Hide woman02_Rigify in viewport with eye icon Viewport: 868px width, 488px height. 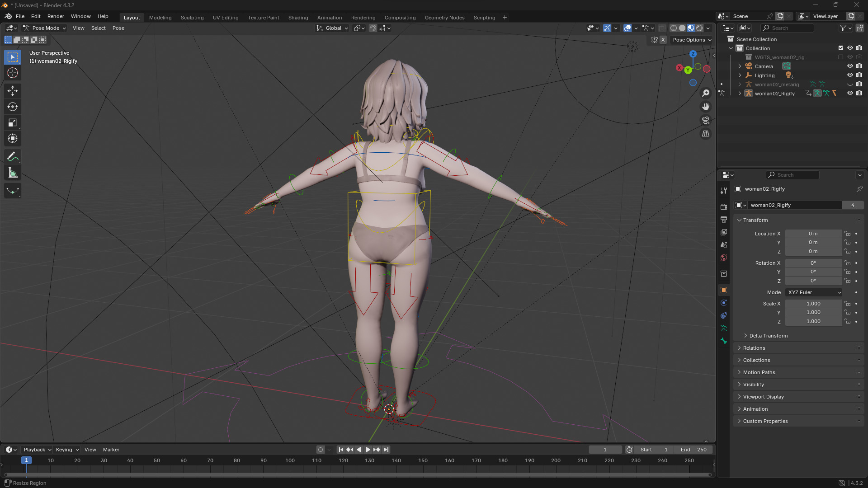[850, 94]
